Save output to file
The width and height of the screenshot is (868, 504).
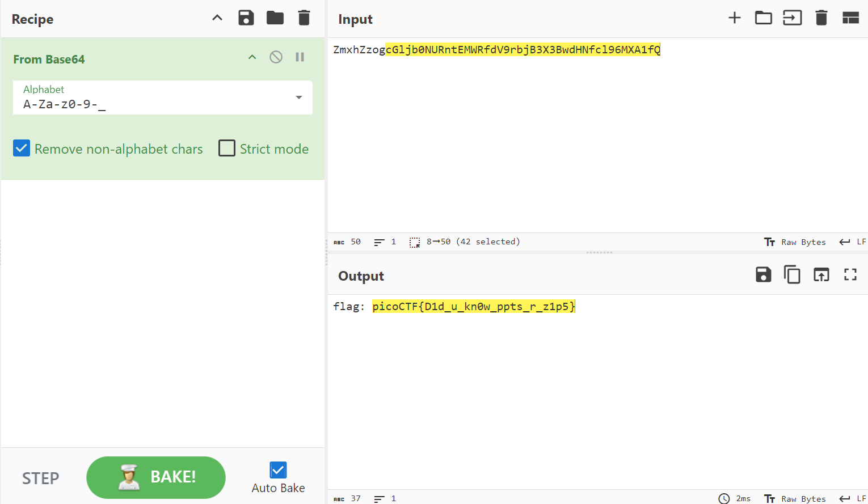coord(763,275)
